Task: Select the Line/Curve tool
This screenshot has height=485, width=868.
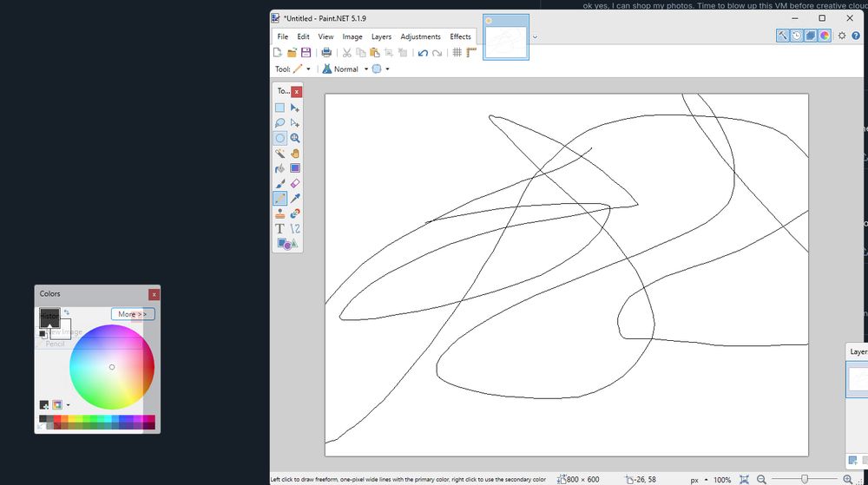Action: point(295,228)
